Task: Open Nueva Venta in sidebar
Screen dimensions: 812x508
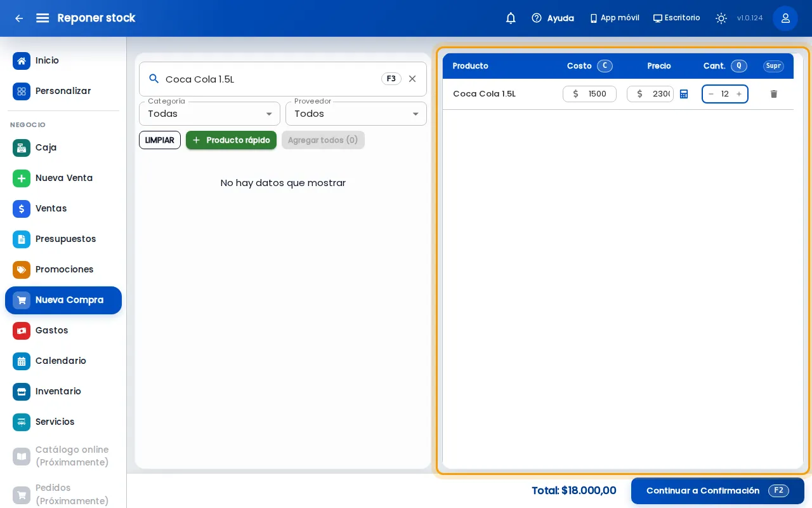Action: [63, 178]
